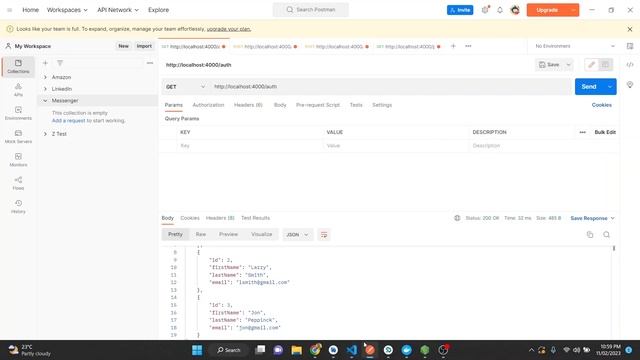Switch to the Pre-request Script tab

point(318,105)
